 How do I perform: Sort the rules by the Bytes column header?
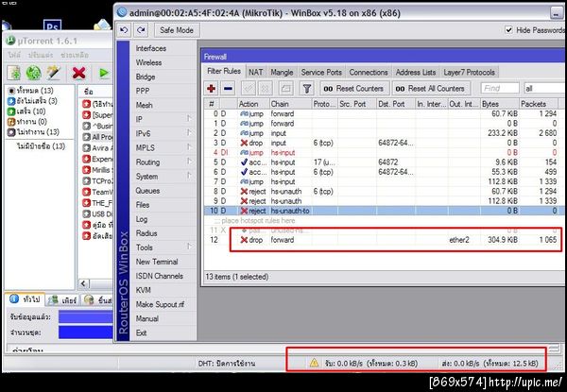click(499, 104)
